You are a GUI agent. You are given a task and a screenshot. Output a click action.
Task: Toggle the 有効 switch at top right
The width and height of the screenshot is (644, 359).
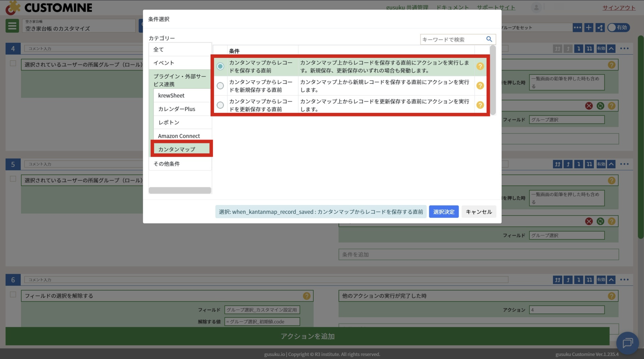pyautogui.click(x=618, y=28)
